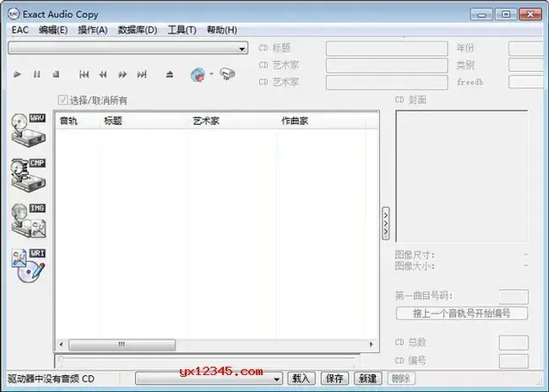Image resolution: width=549 pixels, height=392 pixels.
Task: Open the arrow beside metadata lookup icon
Action: (211, 74)
